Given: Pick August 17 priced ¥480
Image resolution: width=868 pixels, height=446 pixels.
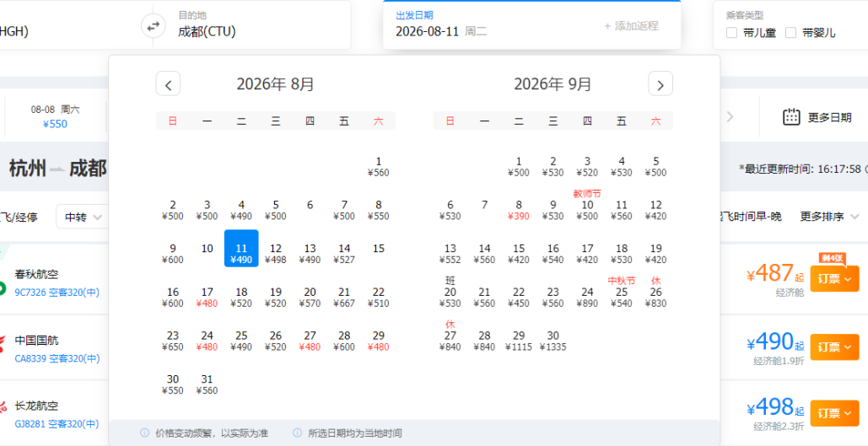Looking at the screenshot, I should pyautogui.click(x=207, y=297).
